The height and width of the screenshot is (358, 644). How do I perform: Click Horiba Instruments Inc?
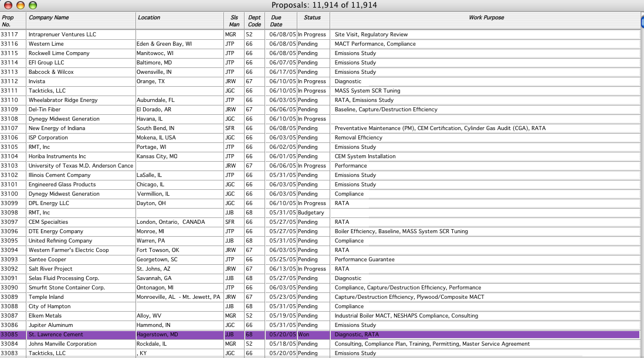pos(57,156)
